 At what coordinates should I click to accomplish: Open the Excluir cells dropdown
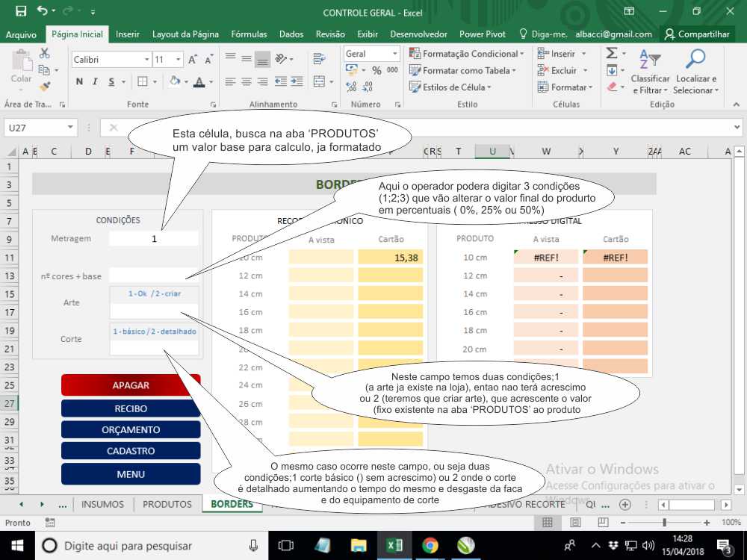click(x=586, y=70)
